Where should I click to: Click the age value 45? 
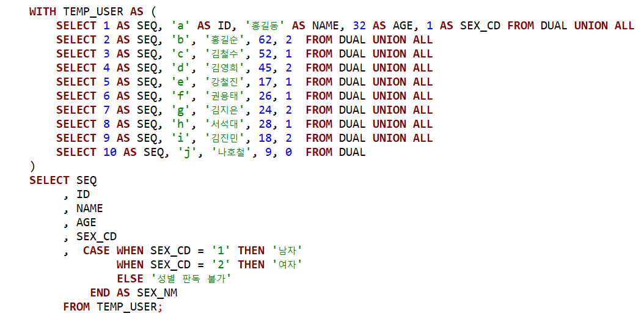265,67
